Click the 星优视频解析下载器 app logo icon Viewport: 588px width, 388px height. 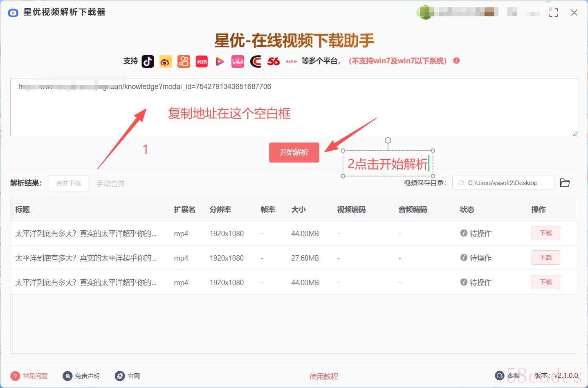click(x=13, y=13)
